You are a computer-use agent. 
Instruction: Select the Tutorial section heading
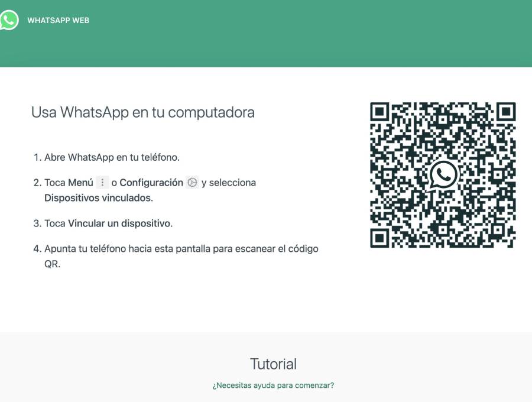click(272, 364)
